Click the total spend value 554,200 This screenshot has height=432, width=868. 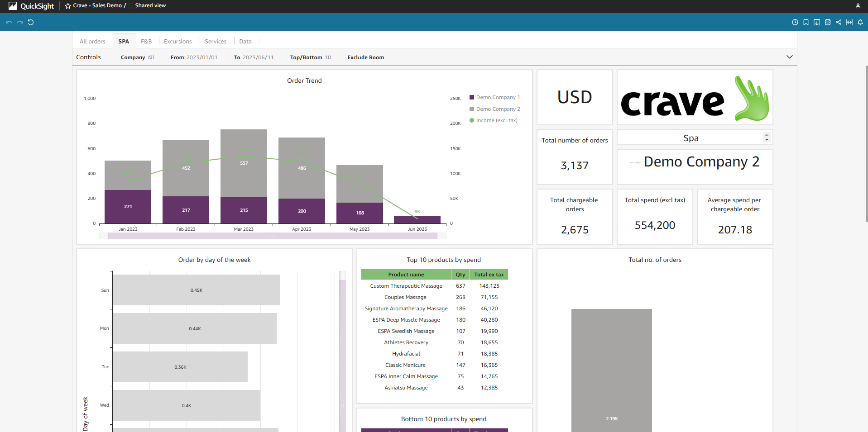tap(655, 225)
